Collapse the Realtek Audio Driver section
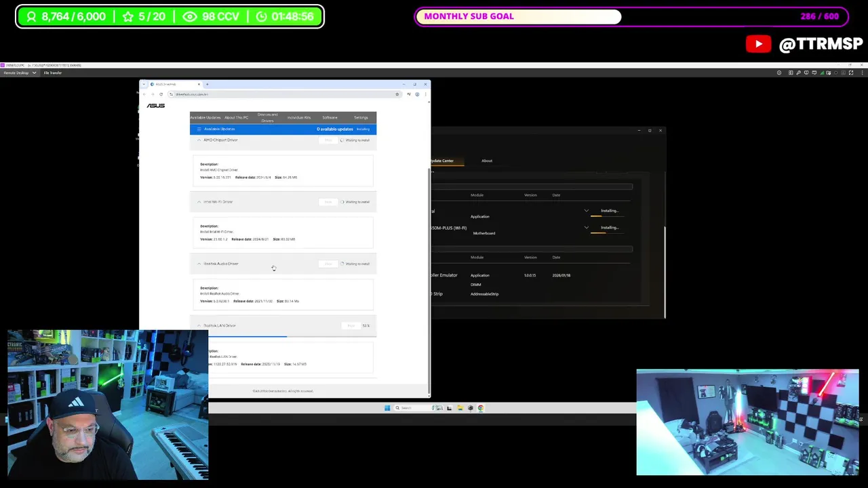 click(199, 264)
